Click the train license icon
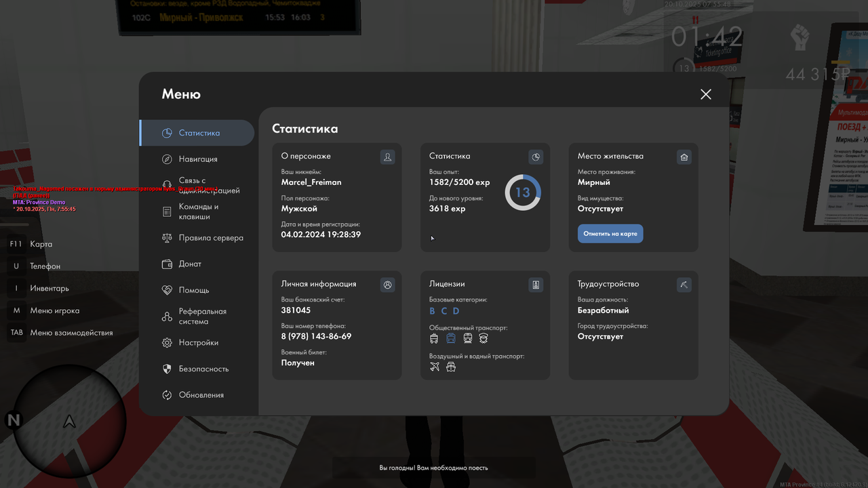The width and height of the screenshot is (868, 488). coord(467,338)
